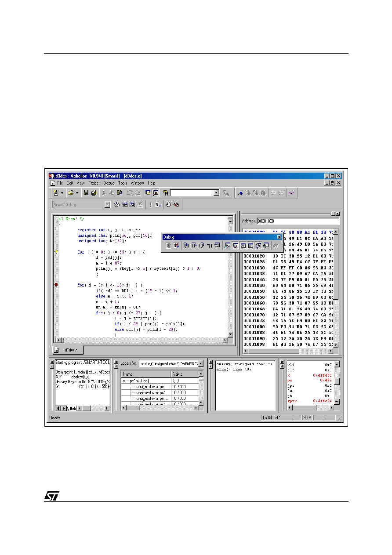Click the Find in Files binoculars icon
The height and width of the screenshot is (555, 392).
point(166,192)
